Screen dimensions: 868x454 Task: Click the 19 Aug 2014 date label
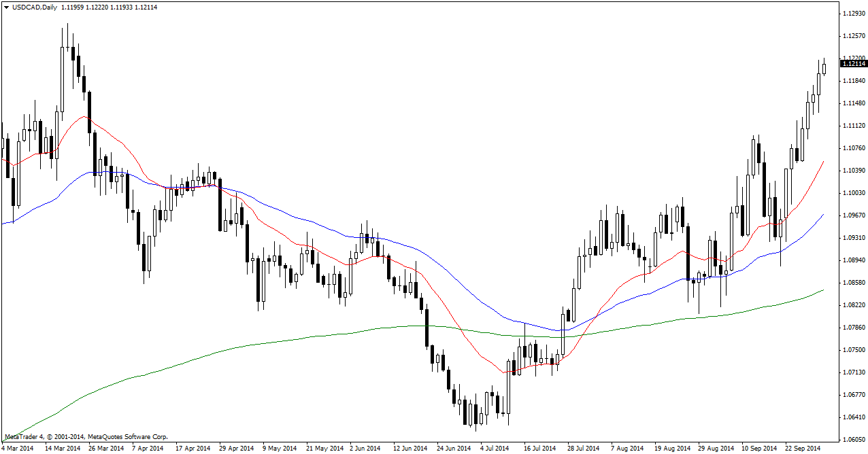click(671, 449)
